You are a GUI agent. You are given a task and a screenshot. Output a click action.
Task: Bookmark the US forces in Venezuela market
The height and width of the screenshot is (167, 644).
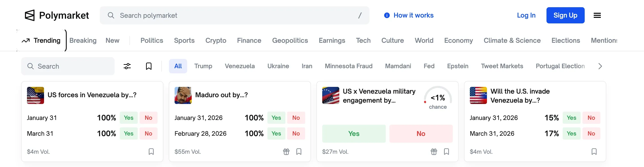(x=151, y=151)
